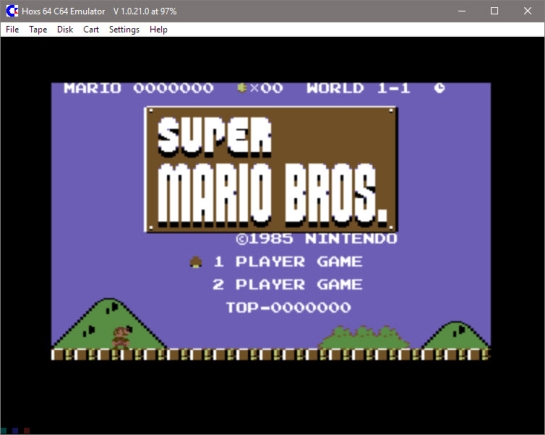Click the green bush near the right hill
The width and height of the screenshot is (545, 435).
(x=364, y=337)
